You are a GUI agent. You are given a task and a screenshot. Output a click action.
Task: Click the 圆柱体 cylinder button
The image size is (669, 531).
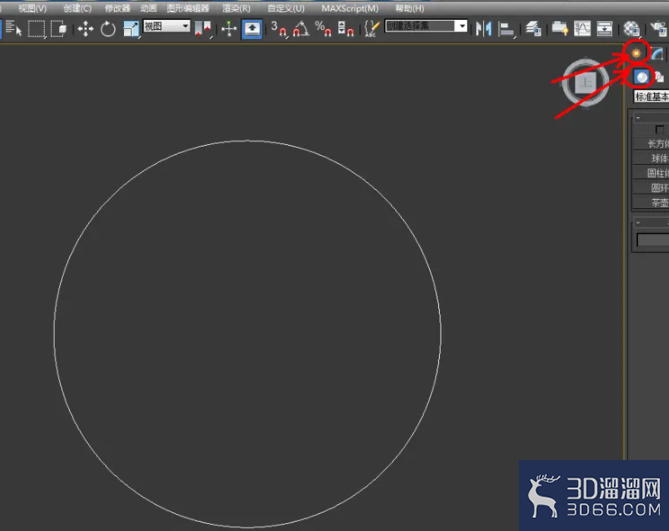652,173
